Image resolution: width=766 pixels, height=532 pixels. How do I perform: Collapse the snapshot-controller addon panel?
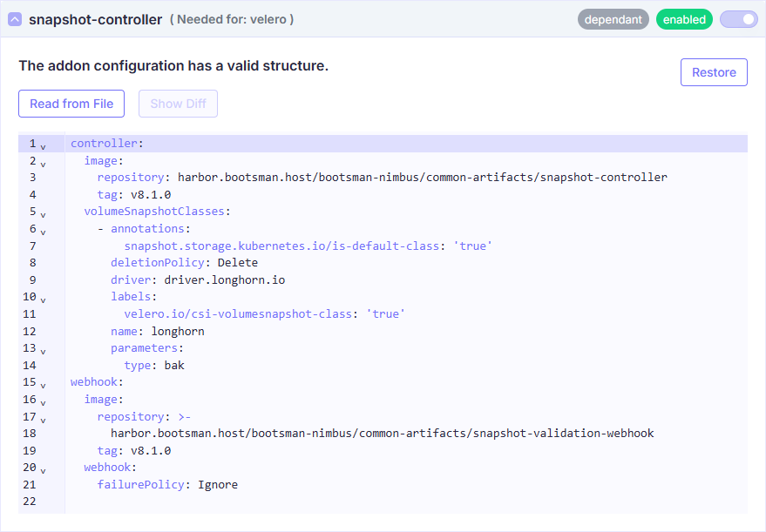pyautogui.click(x=15, y=19)
